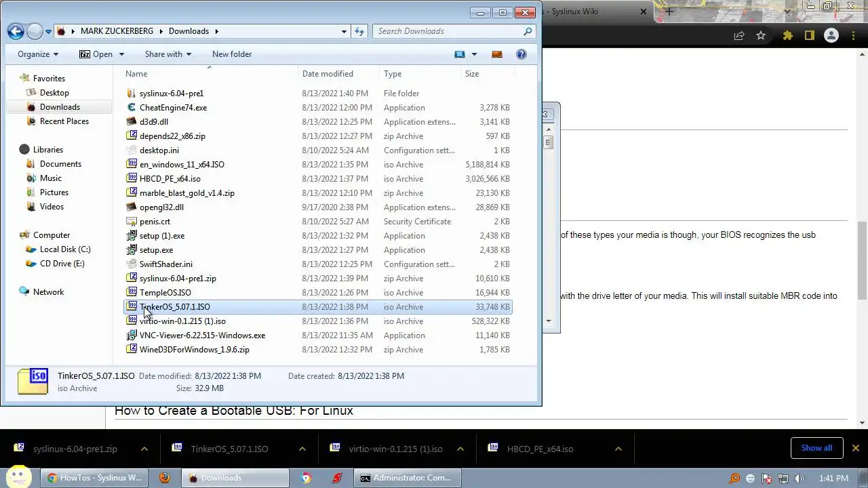
Task: Open the recent locations dropdown beside Forward
Action: (48, 31)
